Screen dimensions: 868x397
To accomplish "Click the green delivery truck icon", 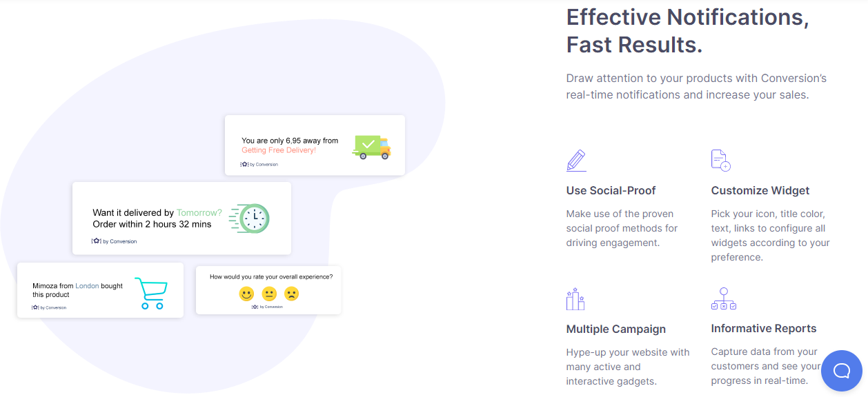I will [371, 147].
